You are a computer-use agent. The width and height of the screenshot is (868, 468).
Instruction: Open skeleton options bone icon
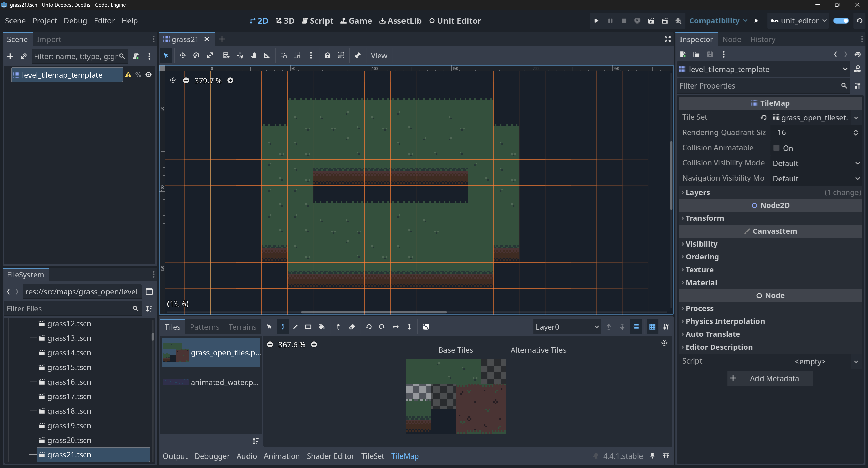pyautogui.click(x=357, y=55)
